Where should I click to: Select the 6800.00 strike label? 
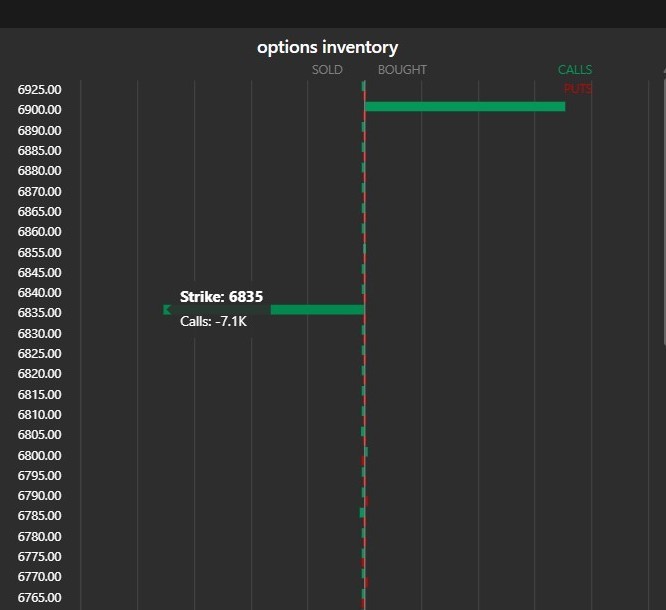click(40, 455)
